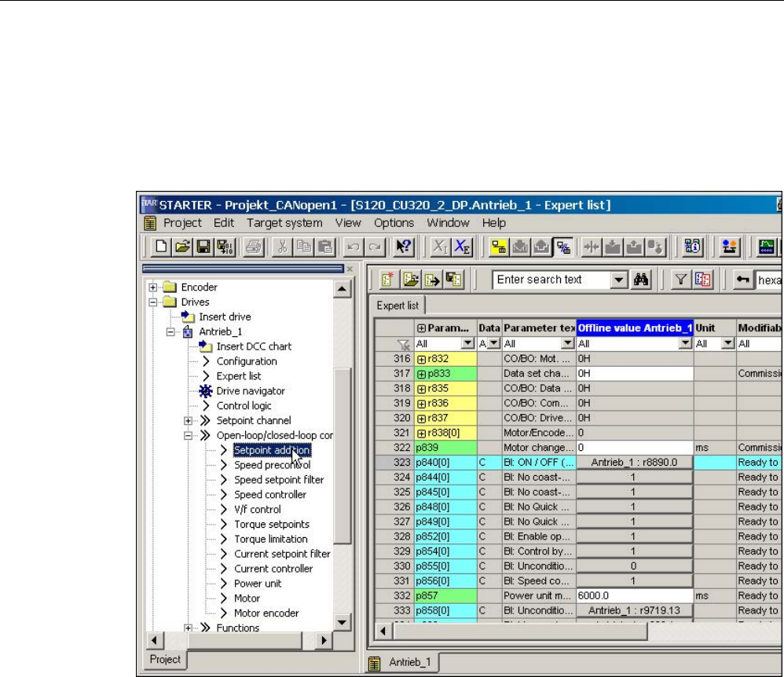784x677 pixels.
Task: Click the expert list export arrow icon
Action: [x=433, y=280]
